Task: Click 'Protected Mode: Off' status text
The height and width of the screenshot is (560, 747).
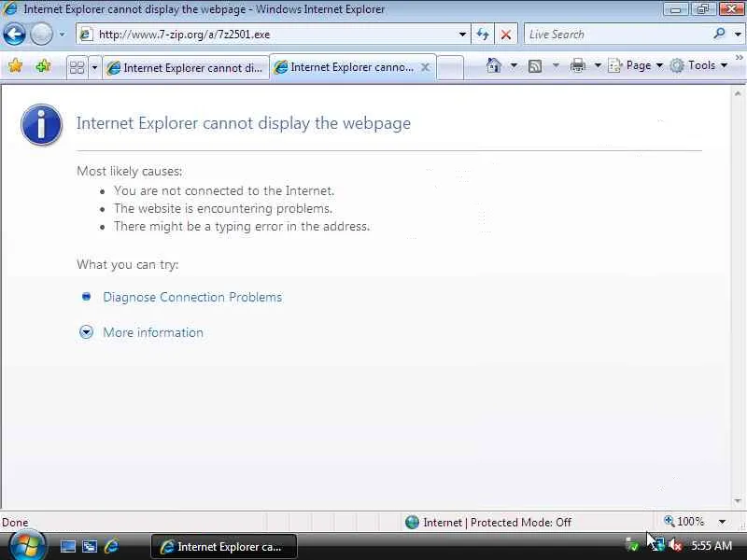Action: click(521, 523)
